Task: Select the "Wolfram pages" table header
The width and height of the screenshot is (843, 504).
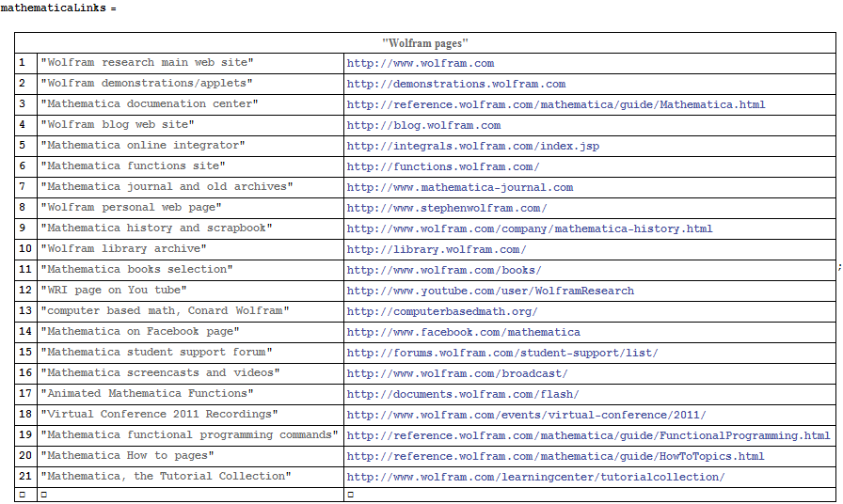Action: click(425, 43)
